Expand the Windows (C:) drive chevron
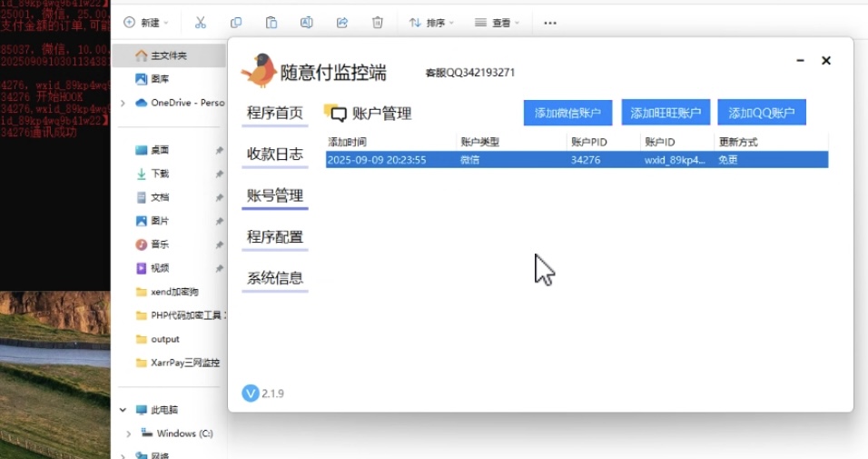 pos(128,434)
